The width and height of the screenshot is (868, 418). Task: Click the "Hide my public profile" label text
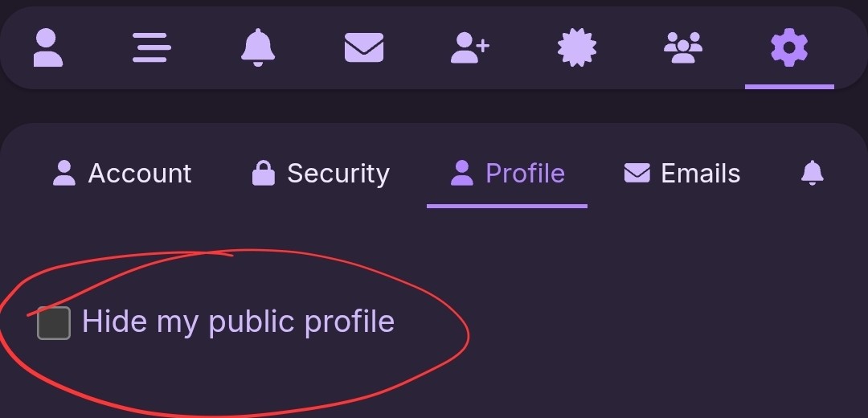[x=238, y=322]
